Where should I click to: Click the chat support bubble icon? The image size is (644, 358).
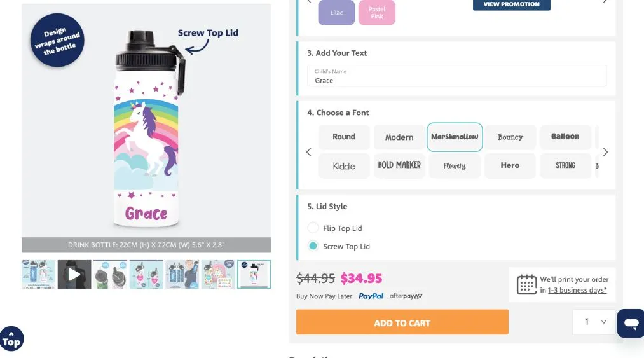click(631, 324)
